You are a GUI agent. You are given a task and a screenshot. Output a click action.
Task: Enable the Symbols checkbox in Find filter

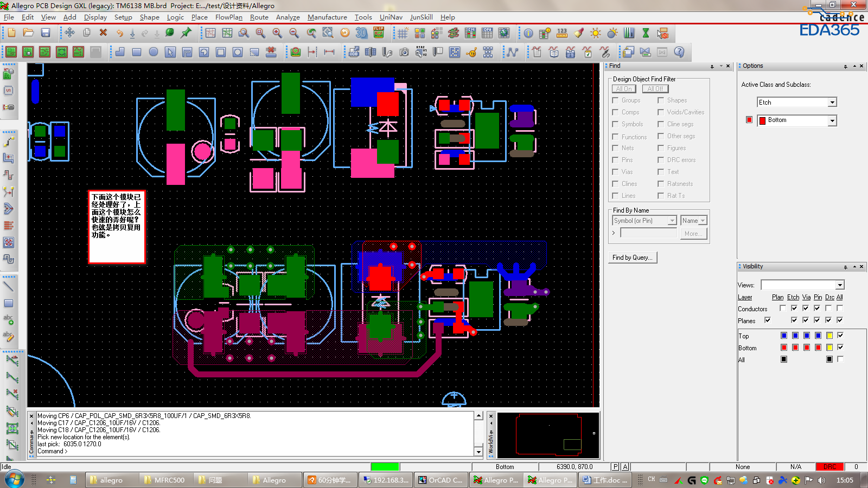[x=615, y=124]
